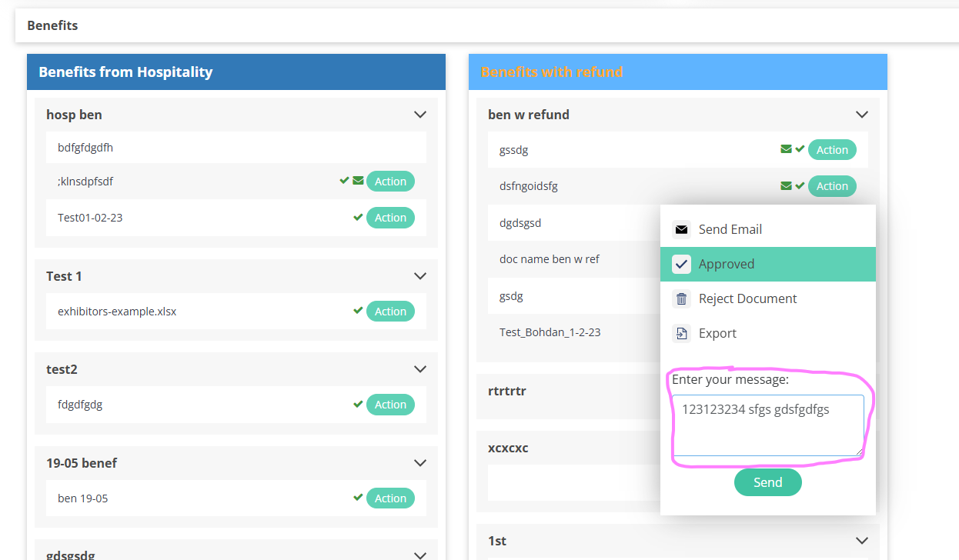Screen dimensions: 959x560
Task: Collapse the 19-05 benef section
Action: 420,463
